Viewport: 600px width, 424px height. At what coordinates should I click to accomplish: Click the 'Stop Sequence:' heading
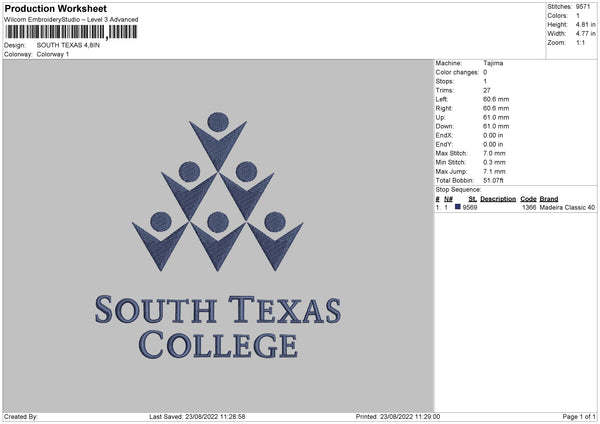point(458,189)
